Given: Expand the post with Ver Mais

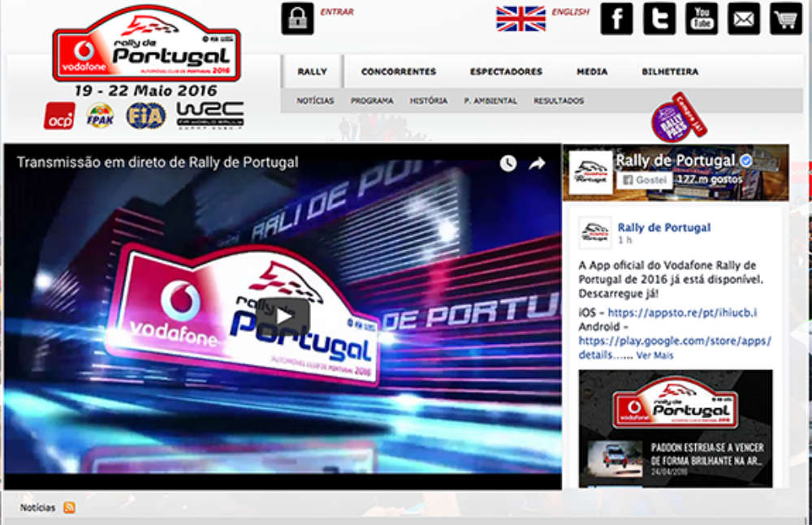Looking at the screenshot, I should [654, 355].
